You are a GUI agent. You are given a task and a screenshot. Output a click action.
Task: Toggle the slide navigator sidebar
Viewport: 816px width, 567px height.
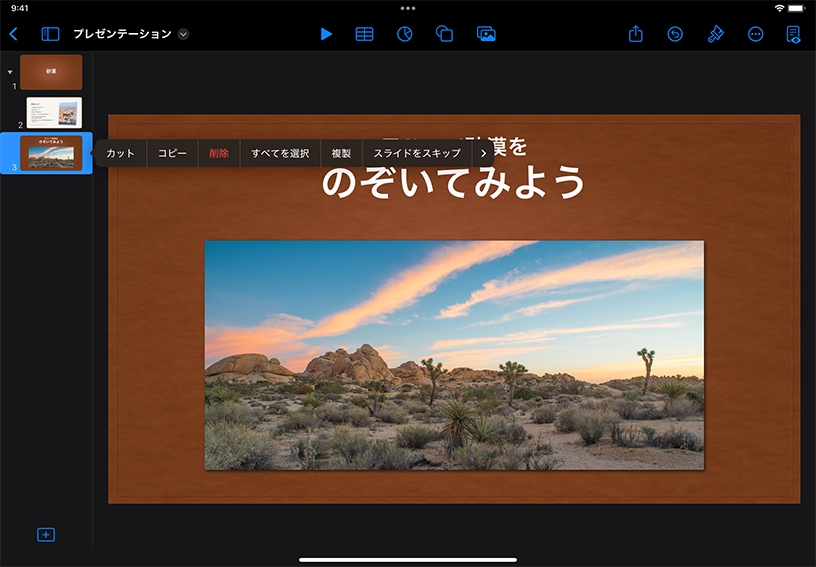(x=50, y=34)
